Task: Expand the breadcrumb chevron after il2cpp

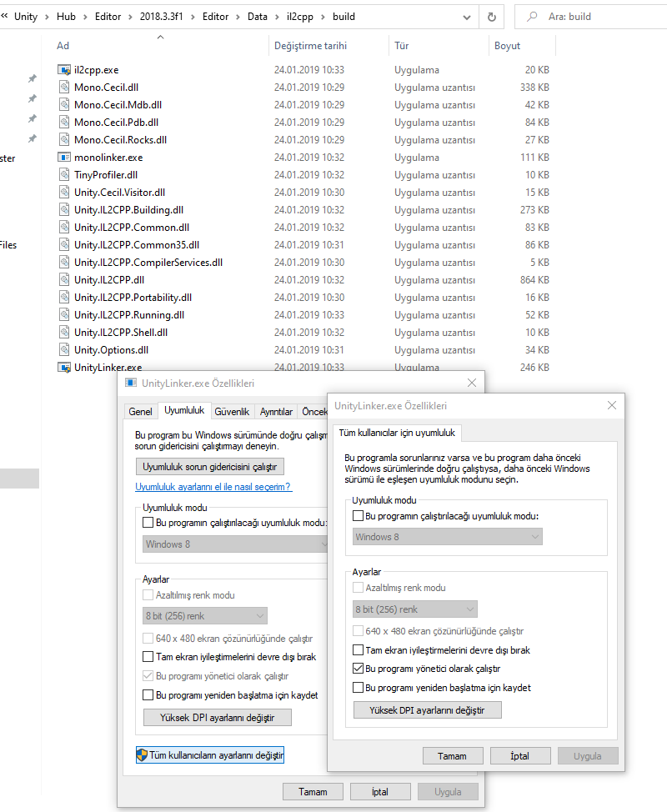Action: click(x=323, y=17)
